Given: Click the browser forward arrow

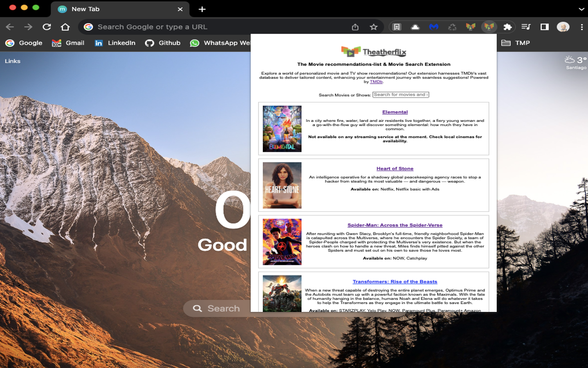Looking at the screenshot, I should click(x=28, y=27).
